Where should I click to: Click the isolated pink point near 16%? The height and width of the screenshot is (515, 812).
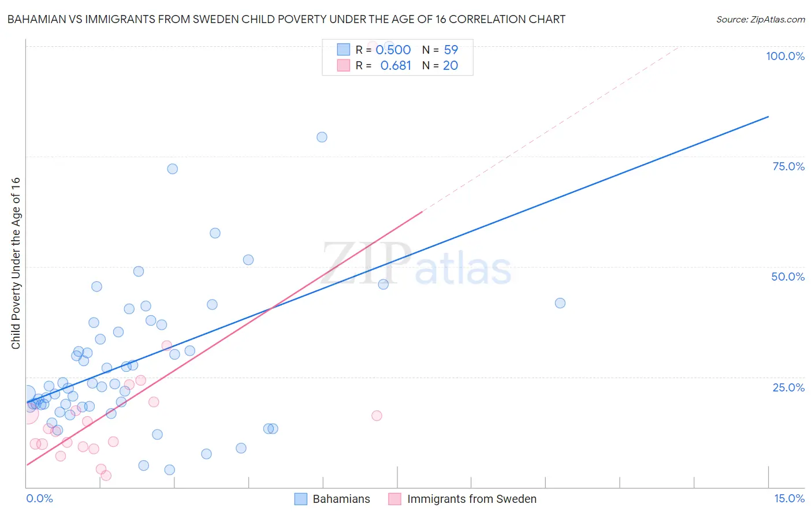pos(377,415)
